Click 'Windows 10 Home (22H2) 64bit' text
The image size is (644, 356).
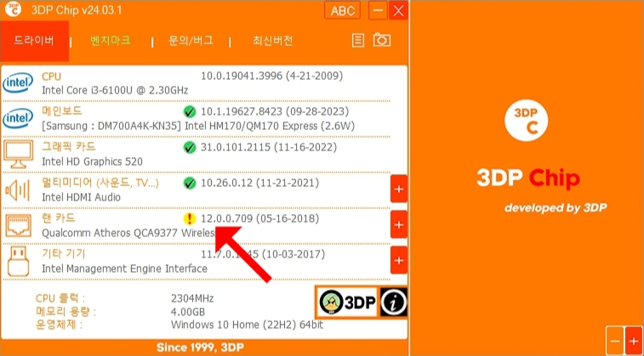(x=247, y=325)
